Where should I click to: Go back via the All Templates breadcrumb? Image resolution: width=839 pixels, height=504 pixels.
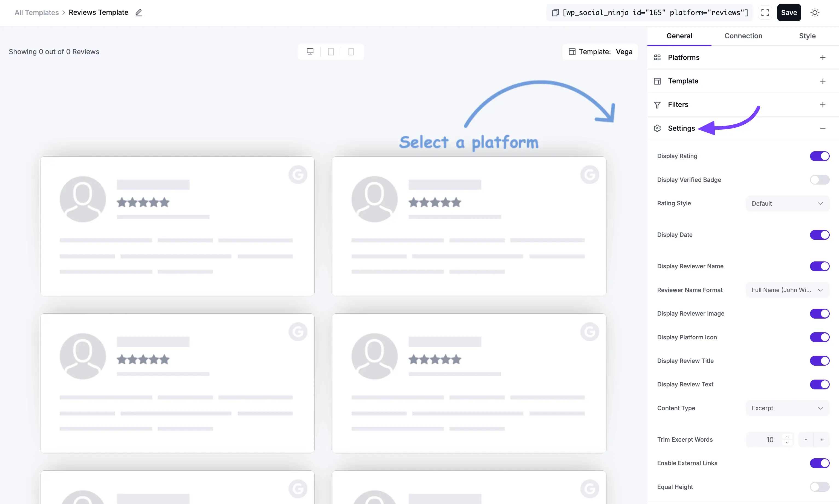tap(36, 13)
